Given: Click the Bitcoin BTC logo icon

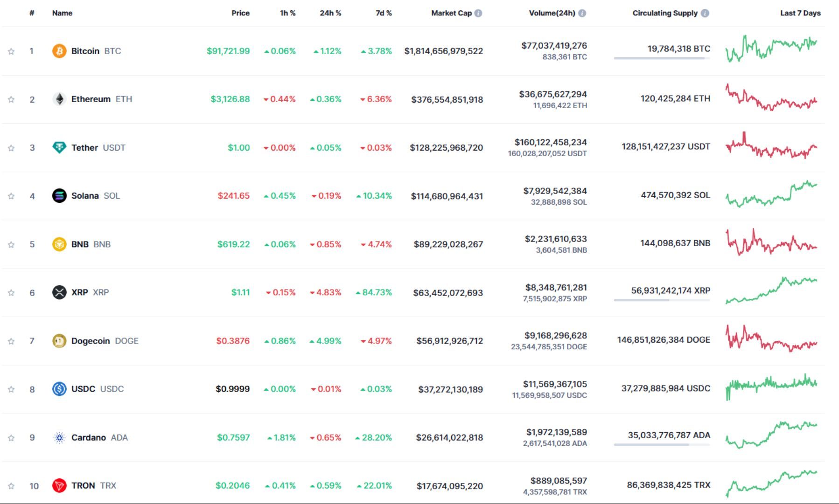Looking at the screenshot, I should point(59,51).
